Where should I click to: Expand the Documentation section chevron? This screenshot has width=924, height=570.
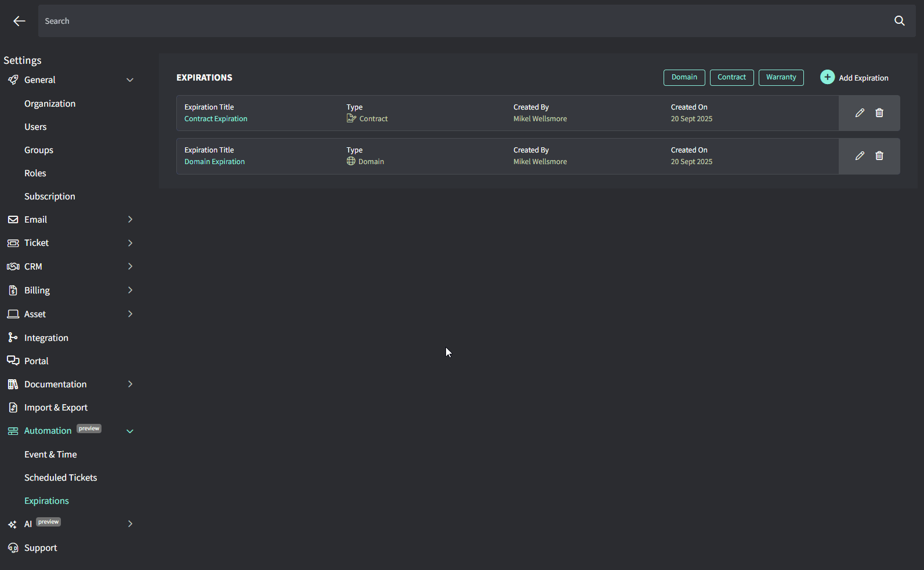point(130,384)
